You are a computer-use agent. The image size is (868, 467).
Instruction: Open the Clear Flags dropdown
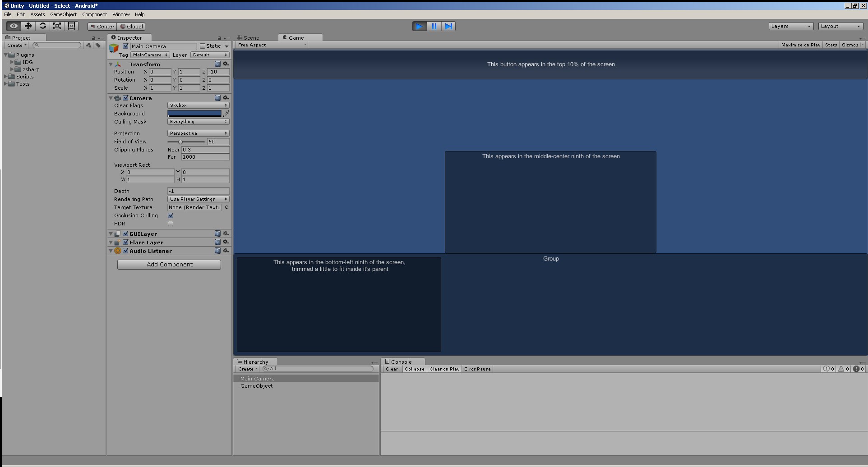point(198,105)
